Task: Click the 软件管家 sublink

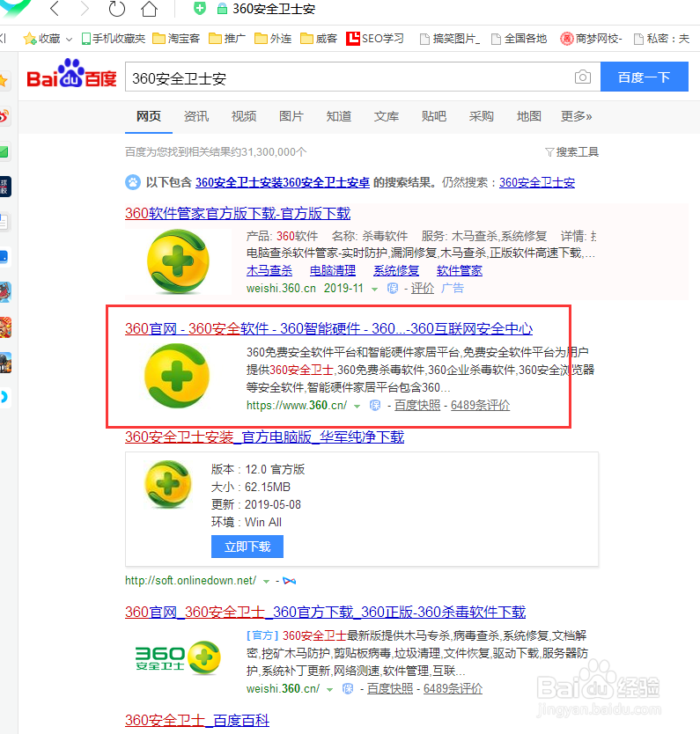Action: tap(460, 270)
